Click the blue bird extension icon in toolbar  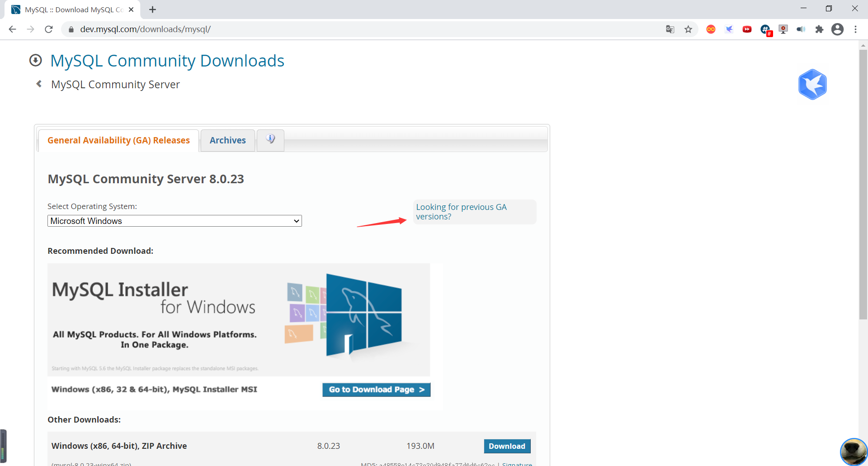tap(729, 29)
